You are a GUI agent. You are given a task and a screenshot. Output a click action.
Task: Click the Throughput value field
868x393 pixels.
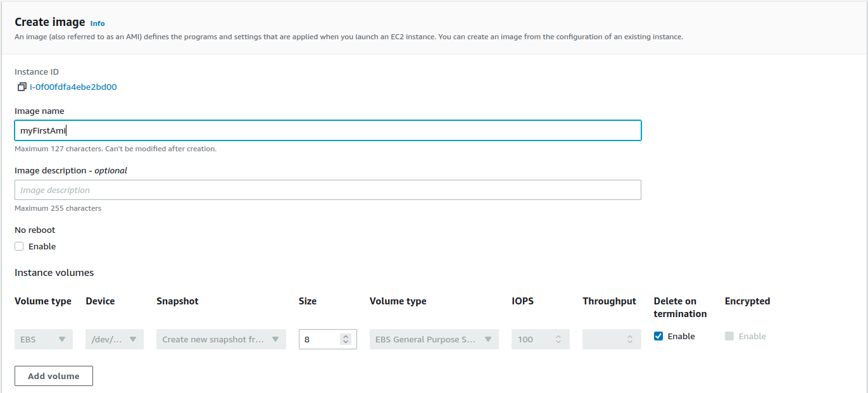(x=603, y=339)
